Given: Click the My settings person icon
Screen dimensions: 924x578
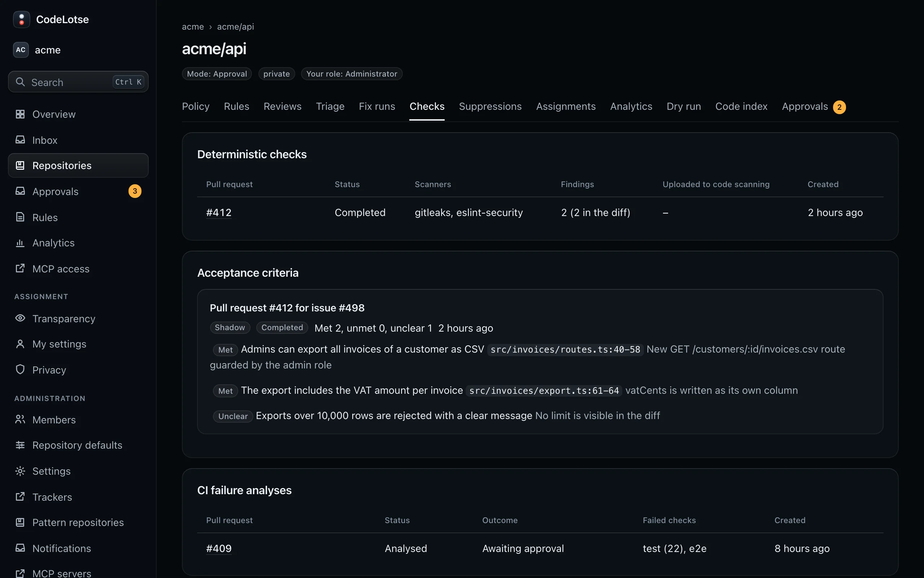Looking at the screenshot, I should click(20, 344).
